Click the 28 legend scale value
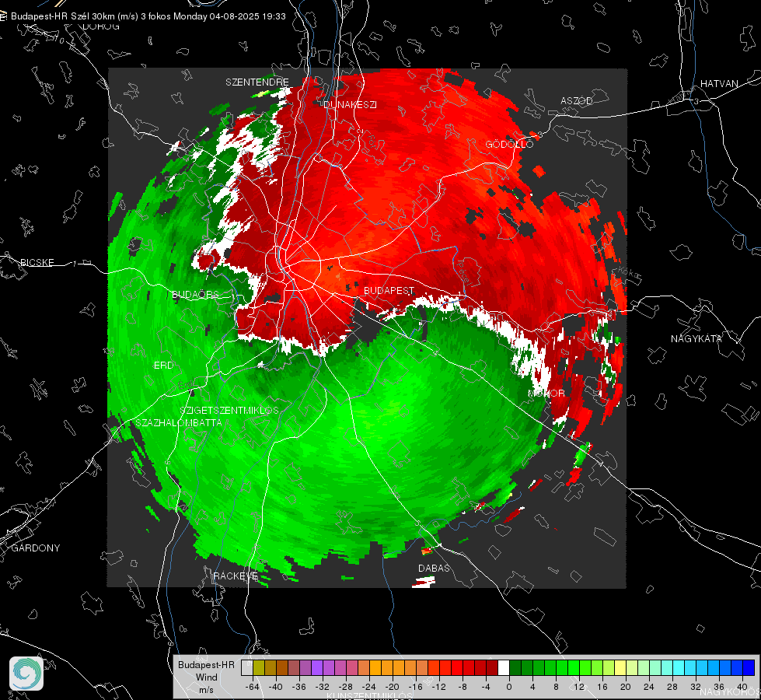Viewport: 761px width, 700px height. pyautogui.click(x=672, y=687)
